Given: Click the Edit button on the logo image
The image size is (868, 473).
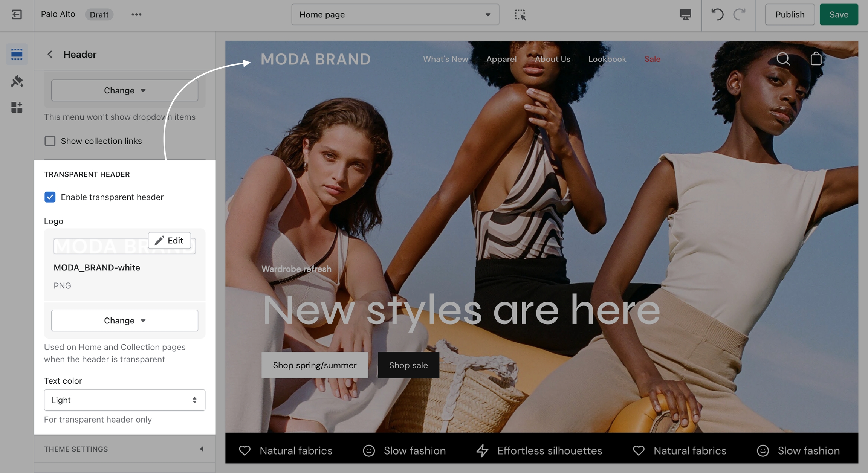Looking at the screenshot, I should tap(169, 240).
